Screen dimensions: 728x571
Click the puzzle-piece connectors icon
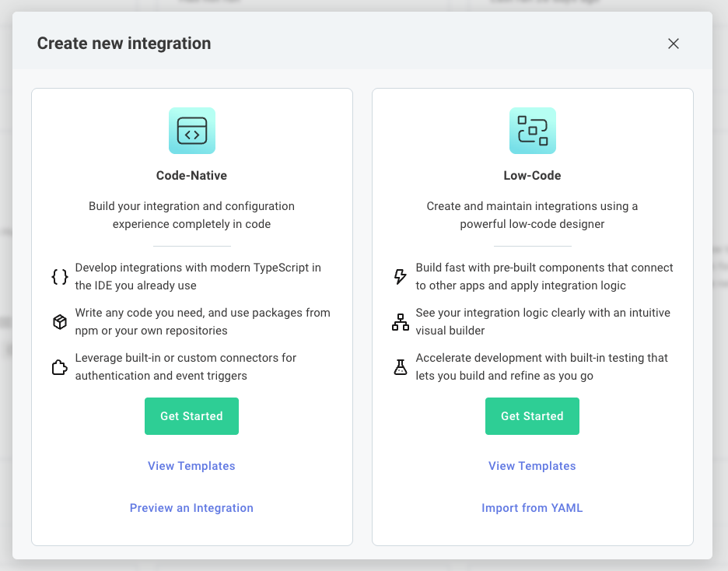tap(60, 366)
